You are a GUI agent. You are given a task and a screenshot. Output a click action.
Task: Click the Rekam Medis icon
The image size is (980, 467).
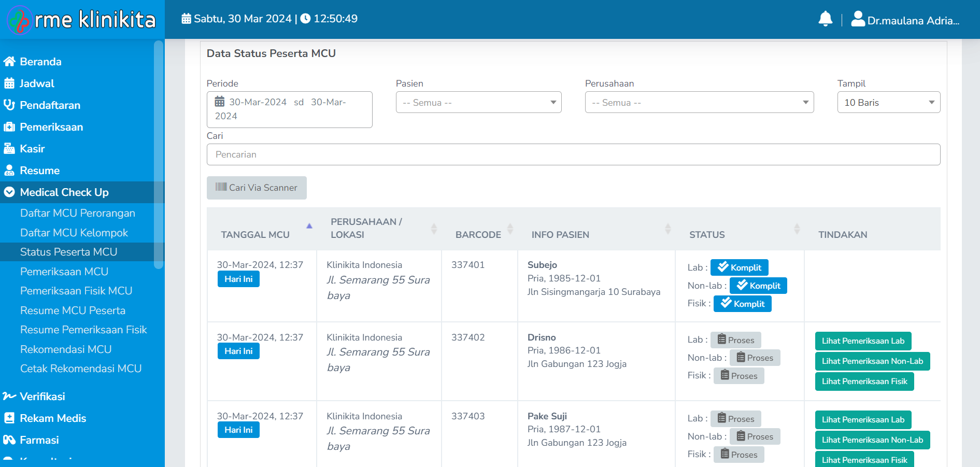coord(9,418)
